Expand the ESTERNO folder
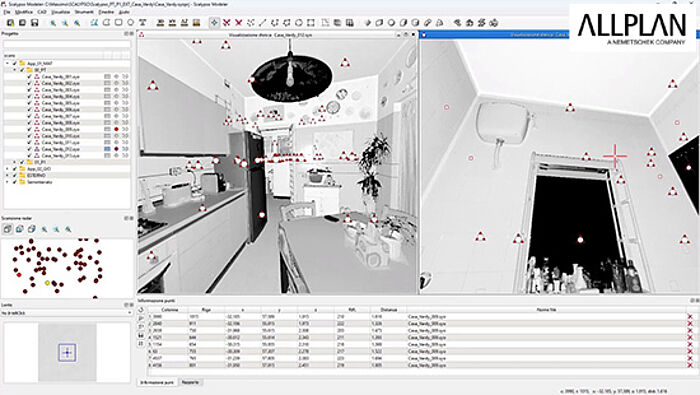 click(7, 175)
